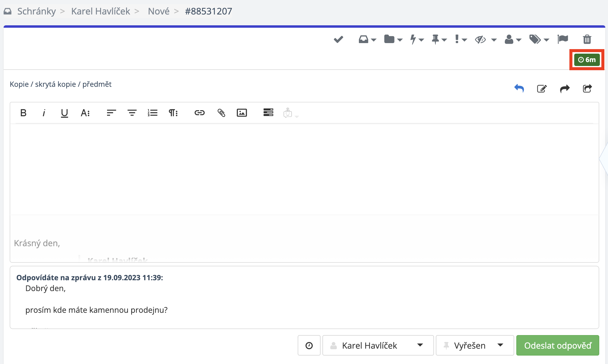
Task: Click the forward arrow icon
Action: coord(565,89)
